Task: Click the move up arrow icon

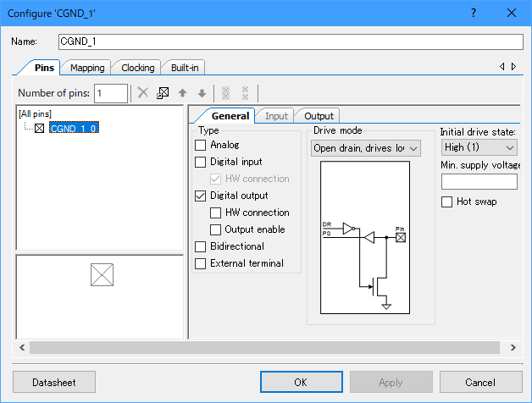Action: click(182, 93)
